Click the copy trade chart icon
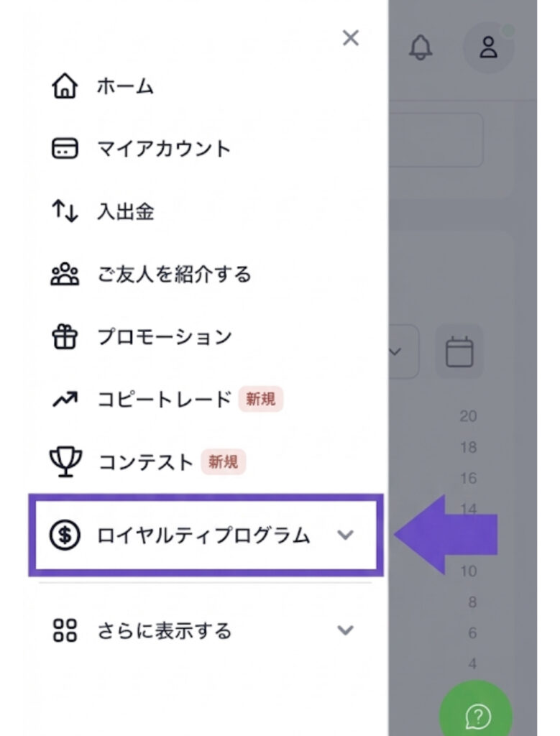 coord(65,399)
